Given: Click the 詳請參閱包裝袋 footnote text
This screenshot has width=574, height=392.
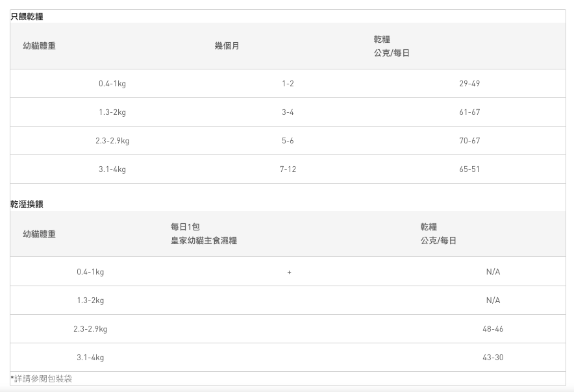Looking at the screenshot, I should point(42,378).
